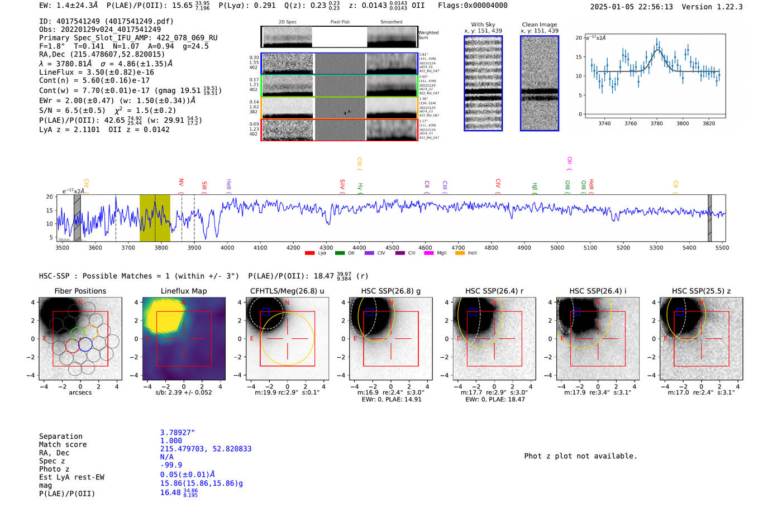Select the blue-bordered fiber cutout row

pyautogui.click(x=339, y=64)
